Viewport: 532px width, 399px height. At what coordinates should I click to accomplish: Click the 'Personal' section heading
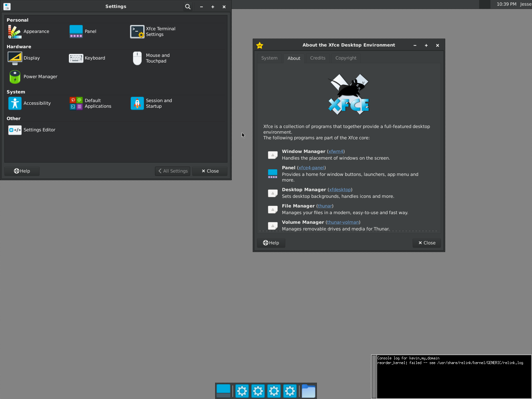click(18, 20)
